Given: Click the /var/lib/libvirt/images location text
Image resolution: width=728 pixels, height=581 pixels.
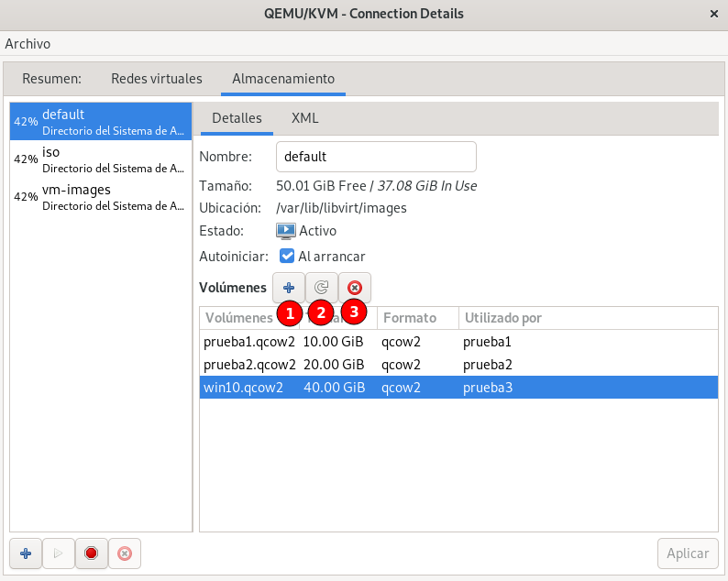Looking at the screenshot, I should tap(341, 208).
